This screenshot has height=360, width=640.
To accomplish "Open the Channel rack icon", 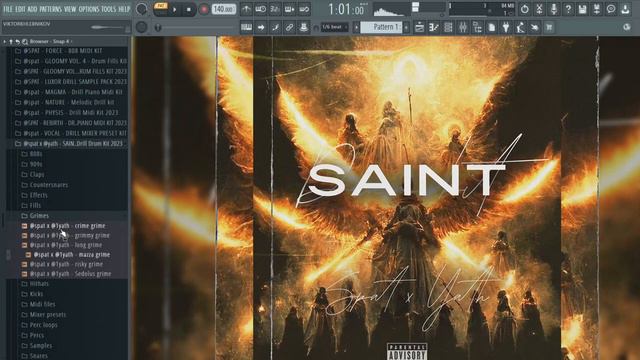I will pos(448,27).
